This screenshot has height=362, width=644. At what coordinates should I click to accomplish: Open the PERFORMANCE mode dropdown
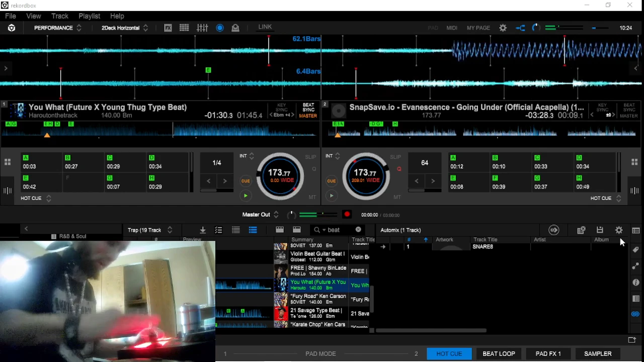(58, 28)
